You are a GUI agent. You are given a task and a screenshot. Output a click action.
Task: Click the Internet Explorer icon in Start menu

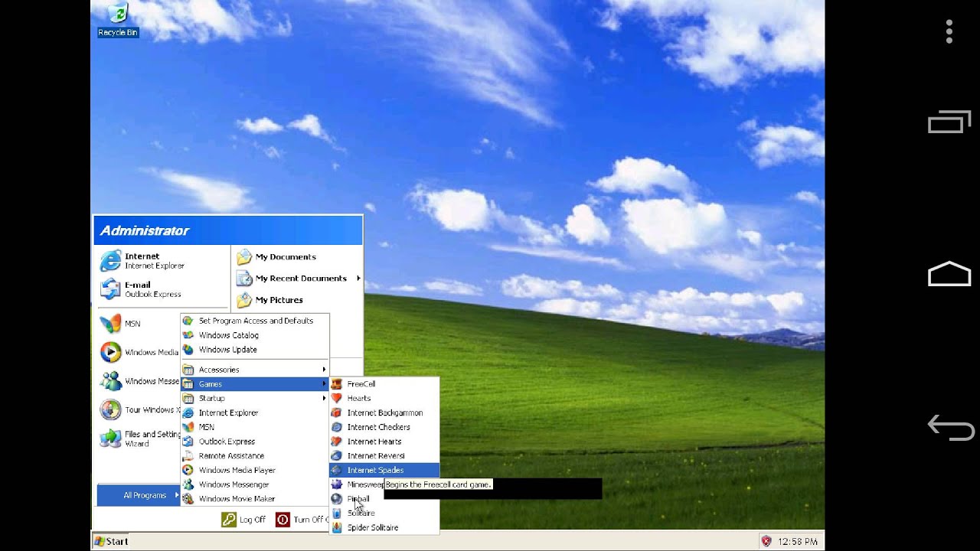(x=111, y=261)
